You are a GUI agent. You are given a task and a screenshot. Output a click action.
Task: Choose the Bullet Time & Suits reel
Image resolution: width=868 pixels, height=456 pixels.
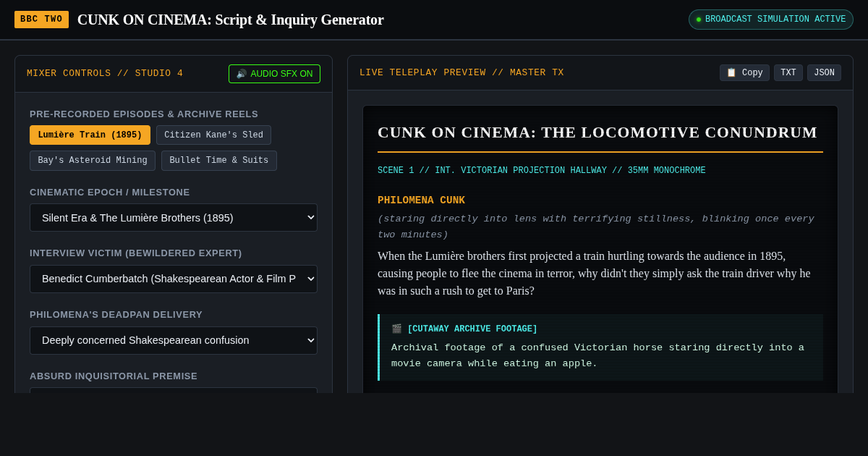coord(219,161)
